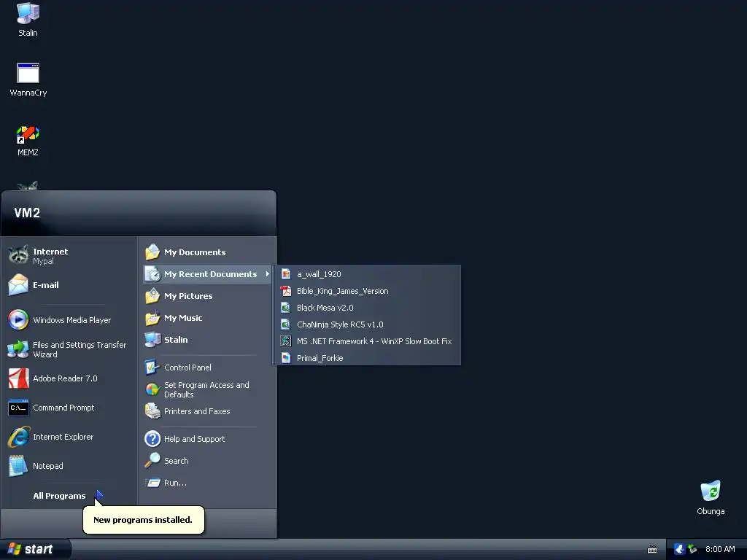Open a_wall_1920 from recent documents
Screen dimensions: 747x560
pyautogui.click(x=368, y=274)
